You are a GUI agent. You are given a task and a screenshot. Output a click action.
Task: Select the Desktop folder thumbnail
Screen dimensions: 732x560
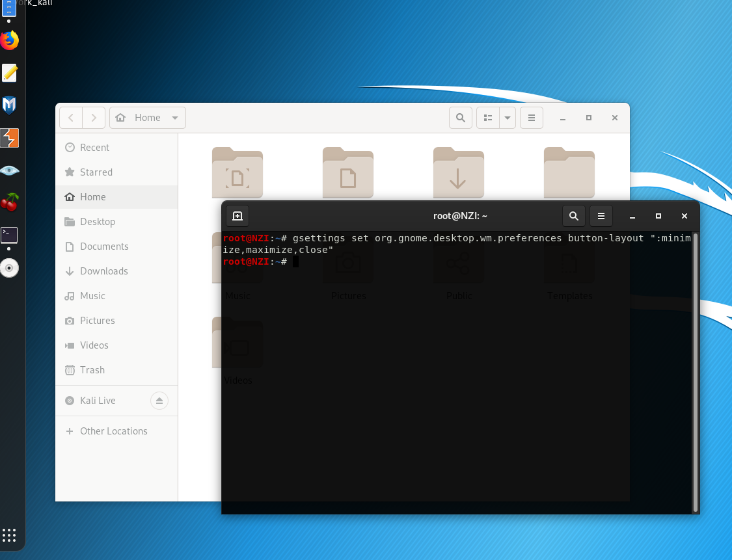pyautogui.click(x=237, y=172)
